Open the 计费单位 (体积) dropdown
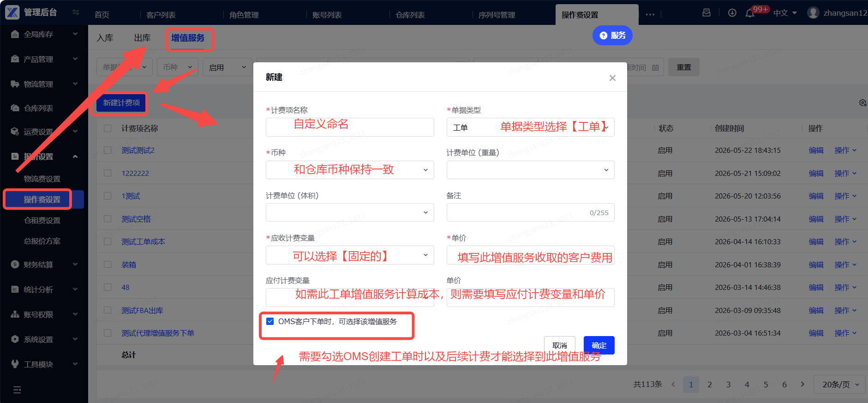 click(350, 212)
